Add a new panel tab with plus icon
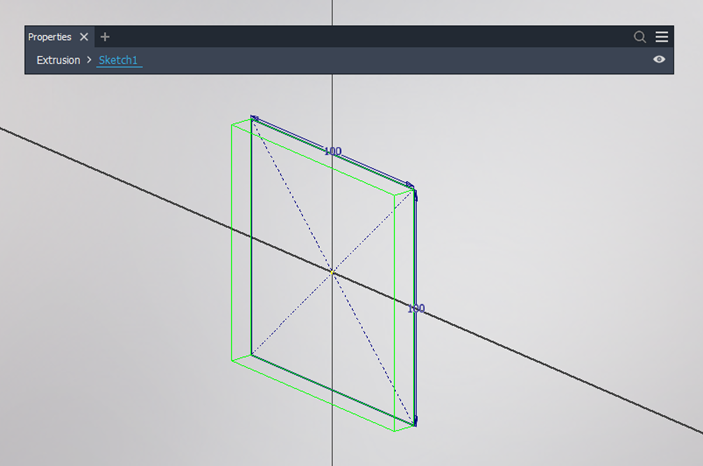 105,37
